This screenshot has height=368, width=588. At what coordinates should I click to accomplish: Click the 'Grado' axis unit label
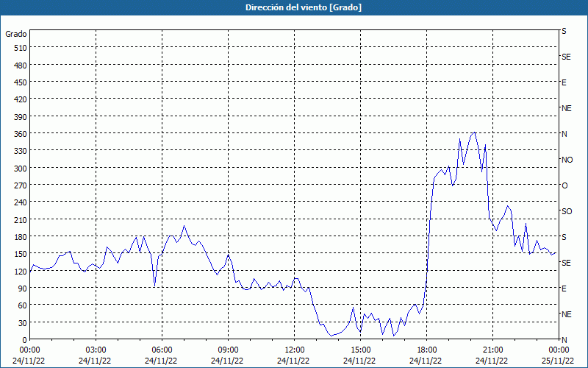[x=16, y=34]
